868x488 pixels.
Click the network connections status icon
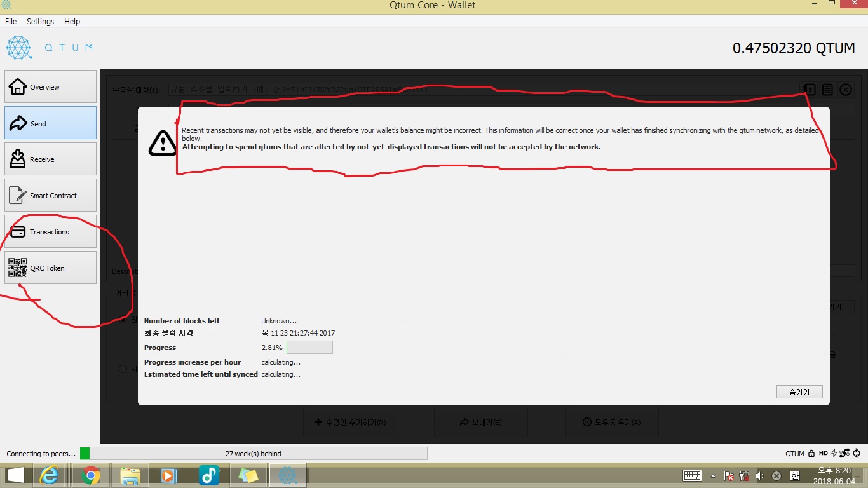click(844, 454)
